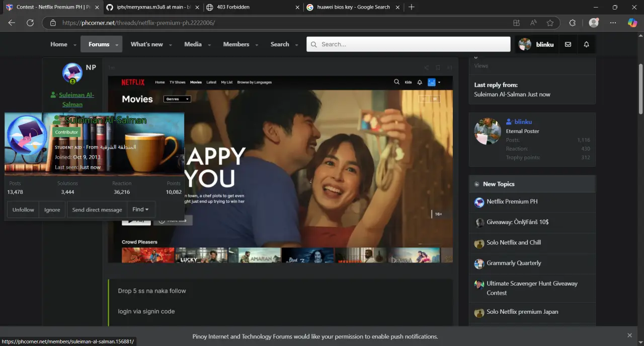Click avatar beside Grammarly Quarterly topic
Image resolution: width=644 pixels, height=346 pixels.
[x=479, y=264]
